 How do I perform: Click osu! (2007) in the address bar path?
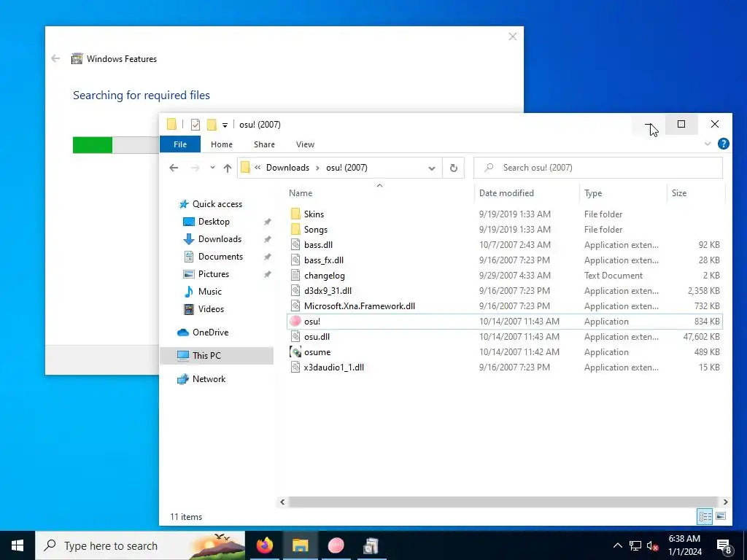point(347,168)
